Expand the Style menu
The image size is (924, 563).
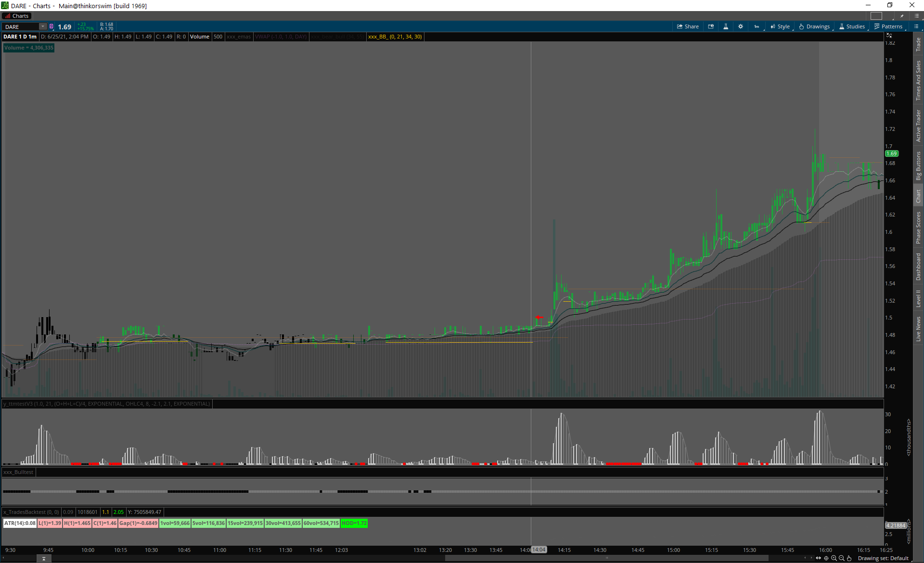pyautogui.click(x=780, y=26)
